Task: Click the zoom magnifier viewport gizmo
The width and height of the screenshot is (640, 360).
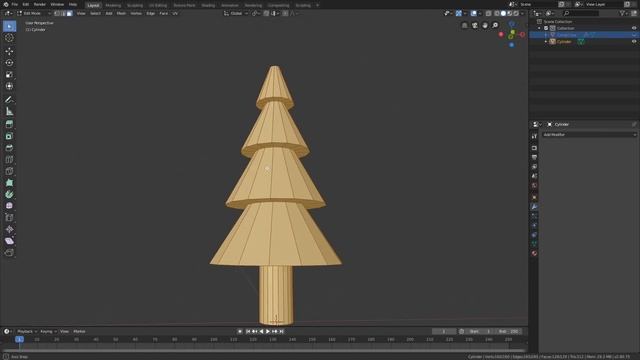Action: [x=495, y=25]
